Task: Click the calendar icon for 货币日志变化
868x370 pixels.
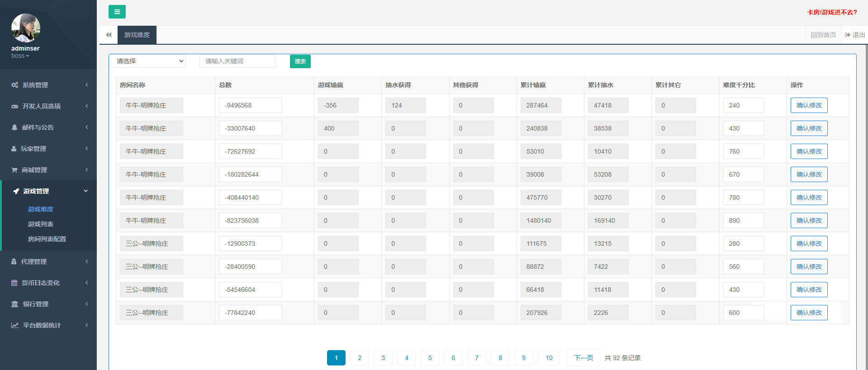Action: [14, 283]
